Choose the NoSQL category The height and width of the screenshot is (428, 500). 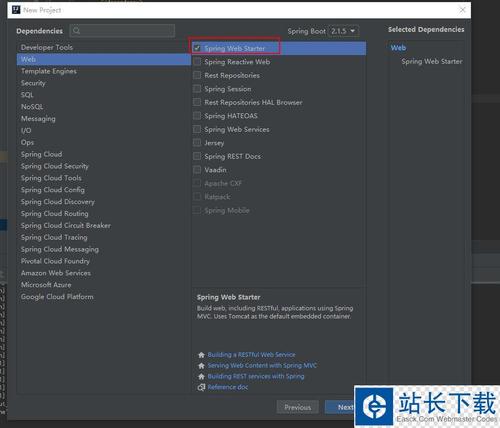[x=104, y=107]
